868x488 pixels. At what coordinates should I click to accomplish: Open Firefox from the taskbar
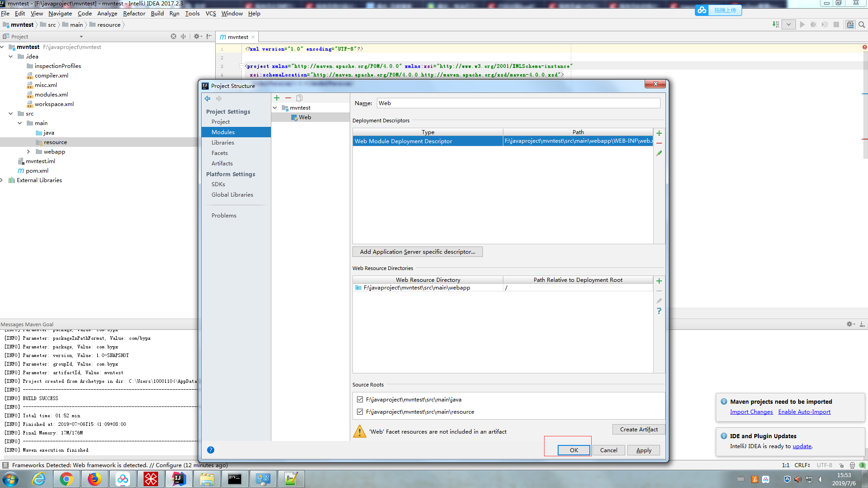pos(94,479)
